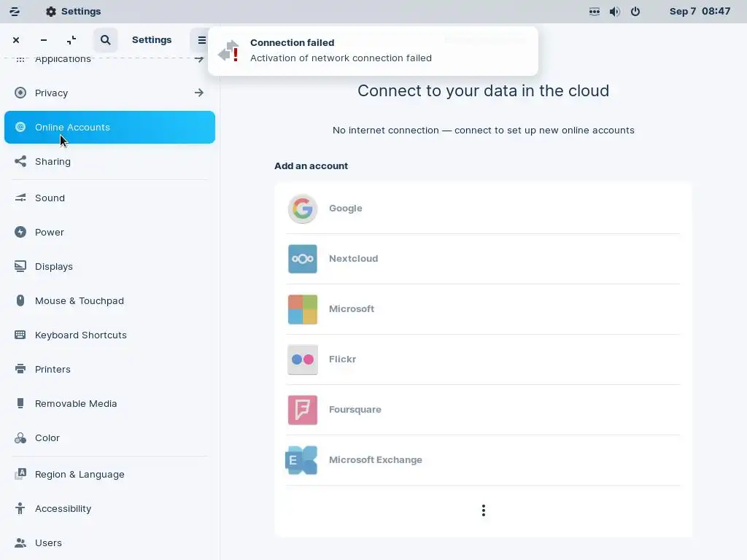This screenshot has width=747, height=560.
Task: Open the Activities icon at top-left corner
Action: coord(15,12)
